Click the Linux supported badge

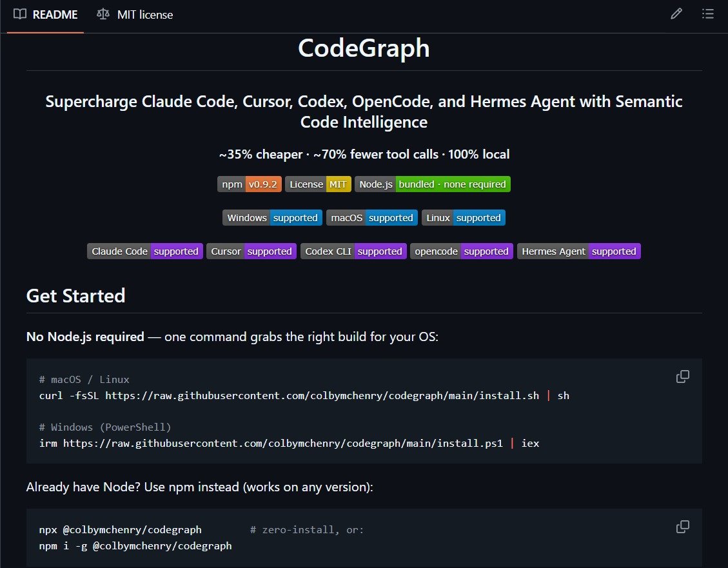tap(464, 218)
